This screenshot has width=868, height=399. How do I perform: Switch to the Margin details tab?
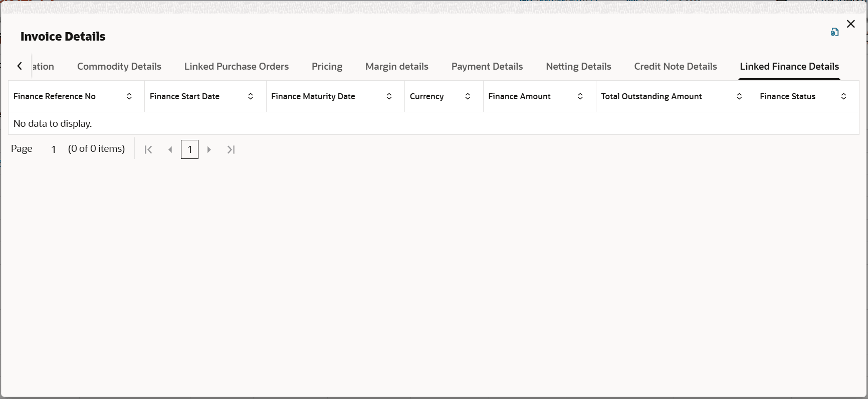(x=397, y=66)
